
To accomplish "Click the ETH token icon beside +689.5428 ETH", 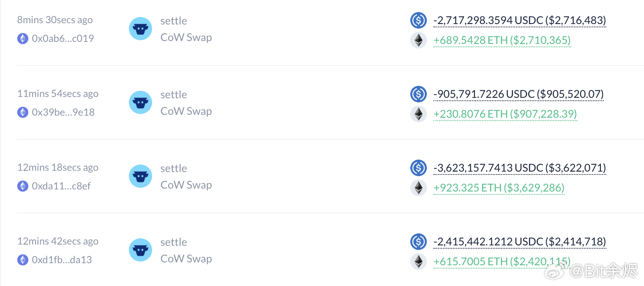I will tap(418, 41).
